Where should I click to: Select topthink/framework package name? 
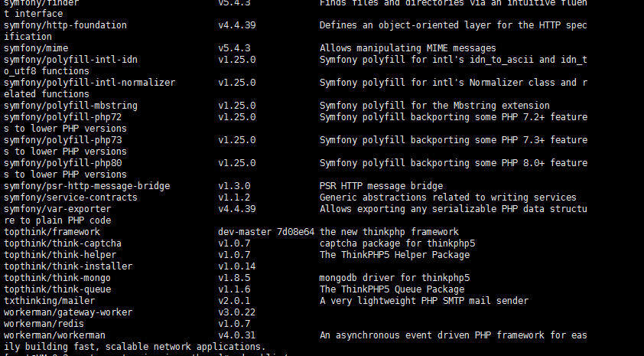point(52,232)
